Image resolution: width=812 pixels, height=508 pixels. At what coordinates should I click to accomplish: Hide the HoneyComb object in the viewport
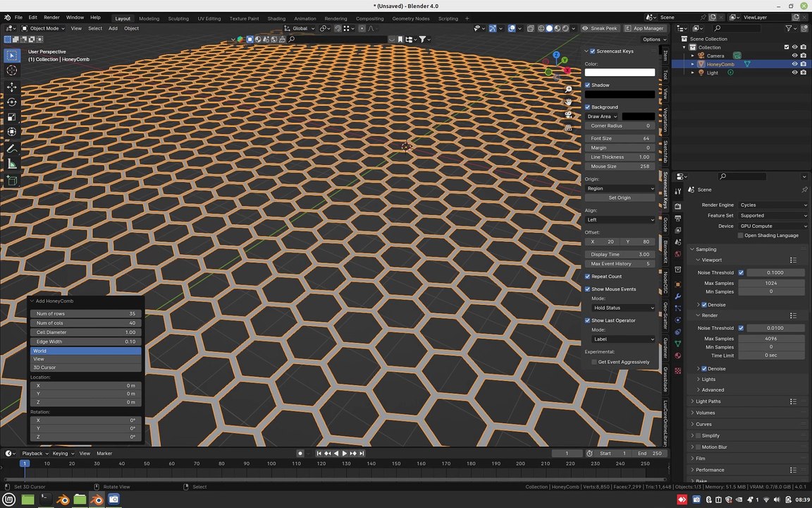794,64
